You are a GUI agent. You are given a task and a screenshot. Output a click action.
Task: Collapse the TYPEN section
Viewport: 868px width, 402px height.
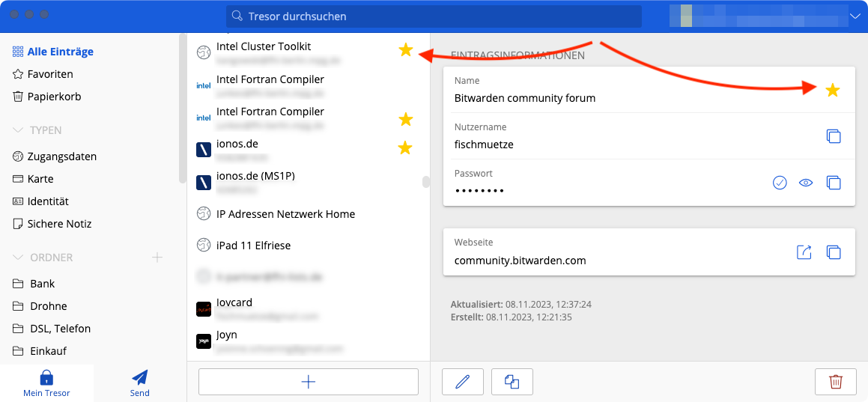[18, 130]
